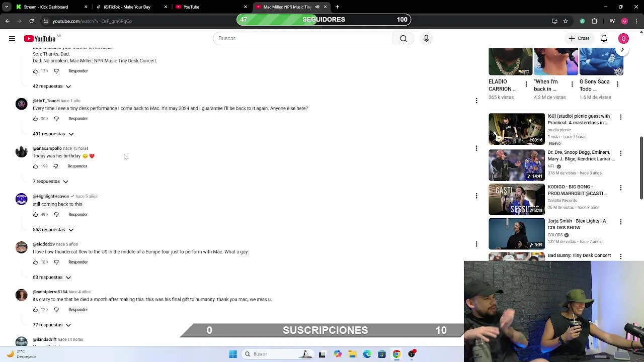Screen dimensions: 644x362
Task: Reply to @sidddd29's comment
Action: pyautogui.click(x=78, y=262)
